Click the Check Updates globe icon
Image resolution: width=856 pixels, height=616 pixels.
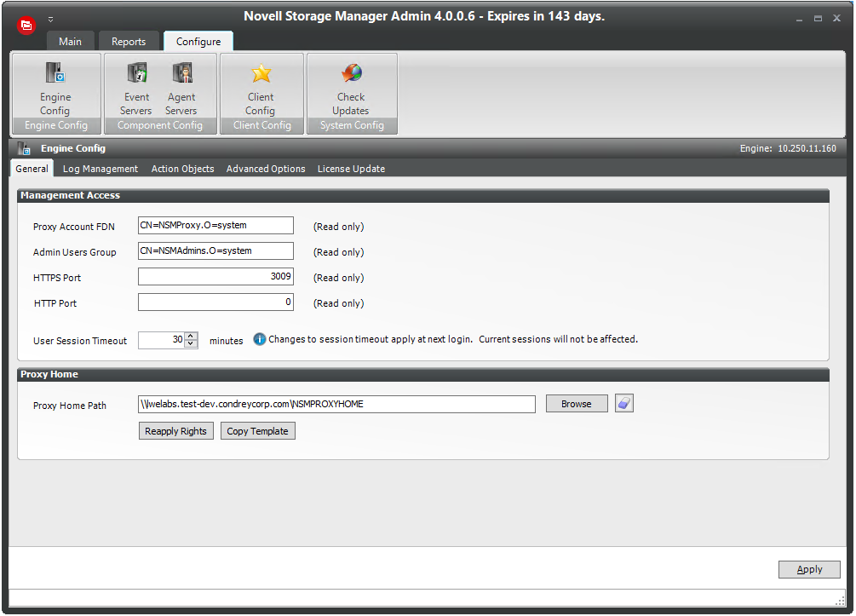pyautogui.click(x=351, y=73)
